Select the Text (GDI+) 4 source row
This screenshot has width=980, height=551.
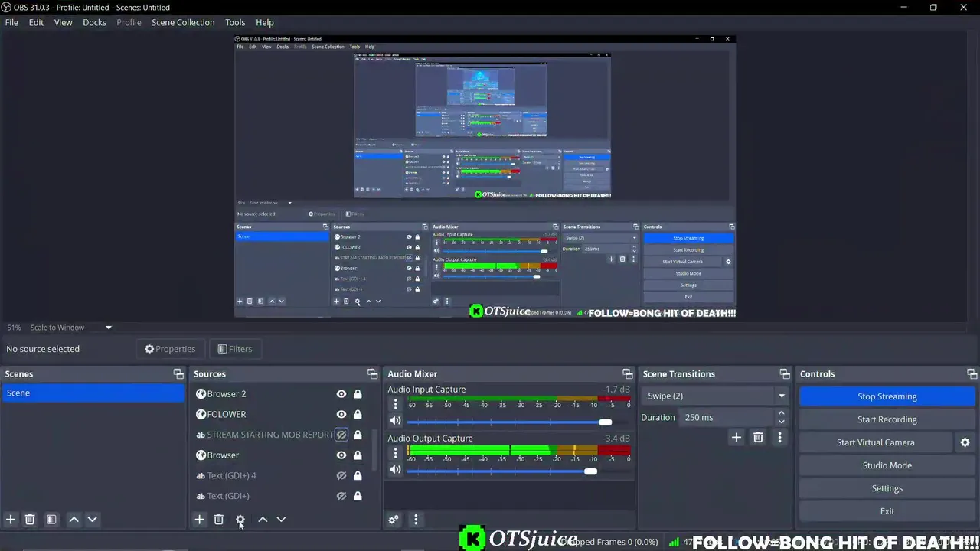point(279,475)
